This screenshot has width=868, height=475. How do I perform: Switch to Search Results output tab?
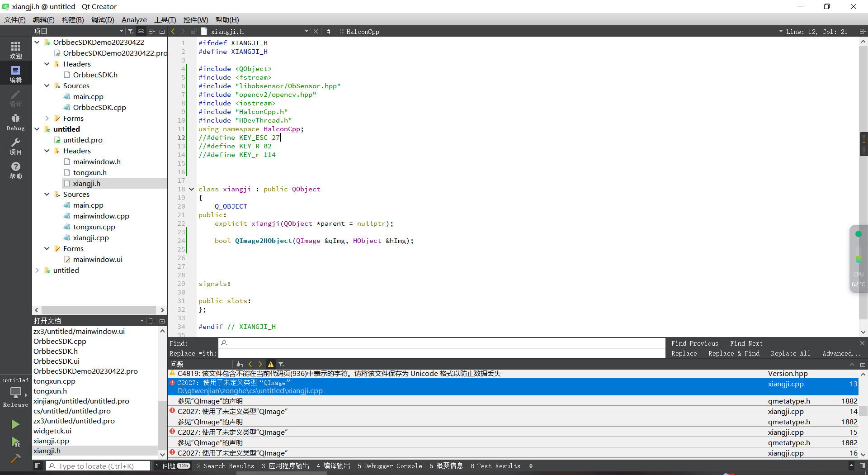point(226,465)
